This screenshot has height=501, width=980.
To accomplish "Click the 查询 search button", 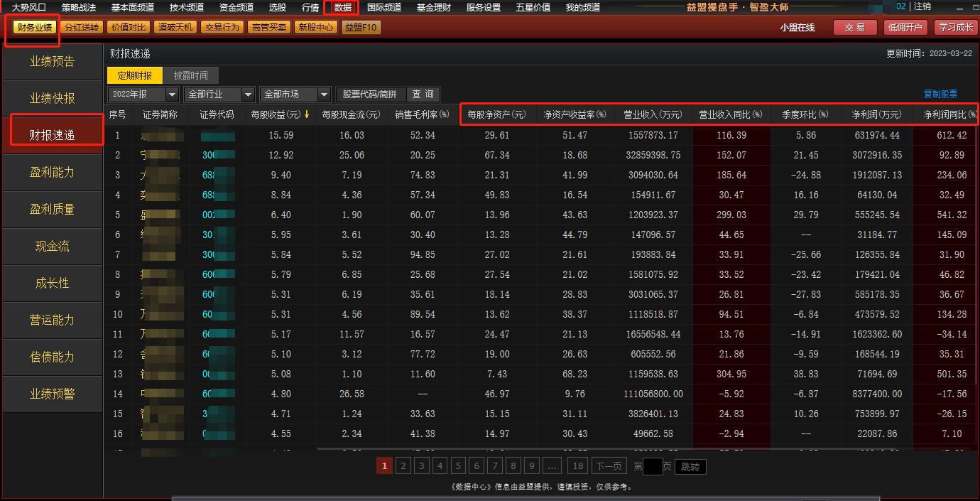I will click(422, 93).
